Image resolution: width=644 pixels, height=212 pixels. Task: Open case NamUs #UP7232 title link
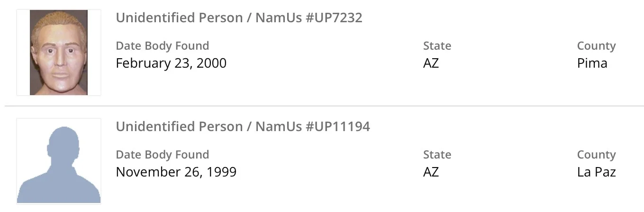coord(239,18)
